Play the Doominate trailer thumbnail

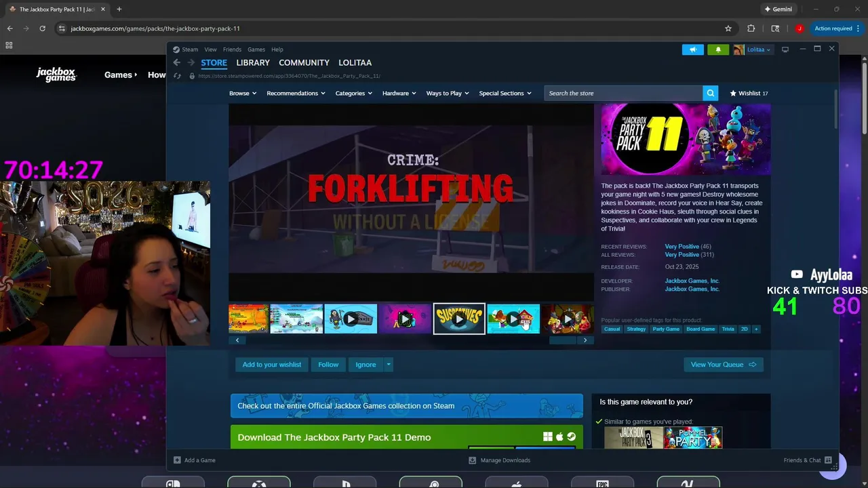tap(351, 319)
